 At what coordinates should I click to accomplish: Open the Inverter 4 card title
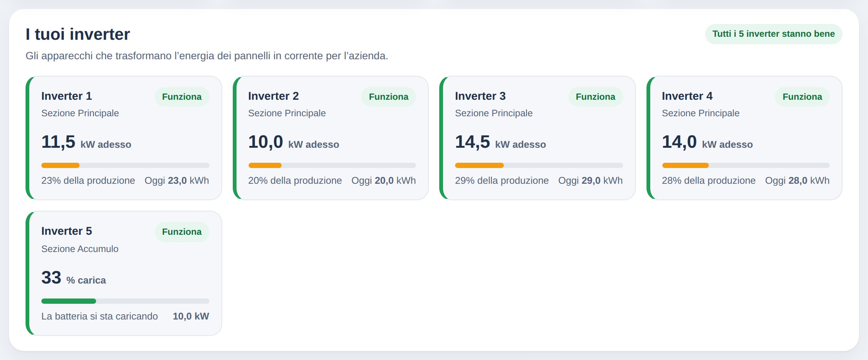(x=687, y=96)
